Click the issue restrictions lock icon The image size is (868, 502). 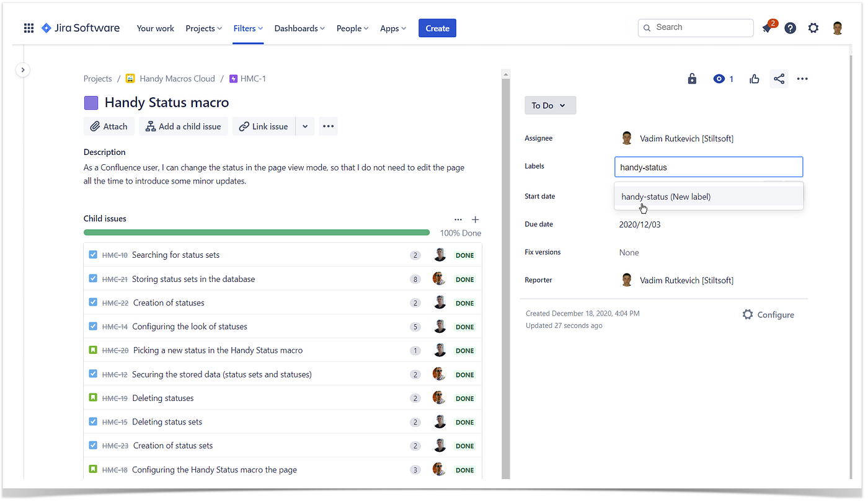[x=692, y=79]
